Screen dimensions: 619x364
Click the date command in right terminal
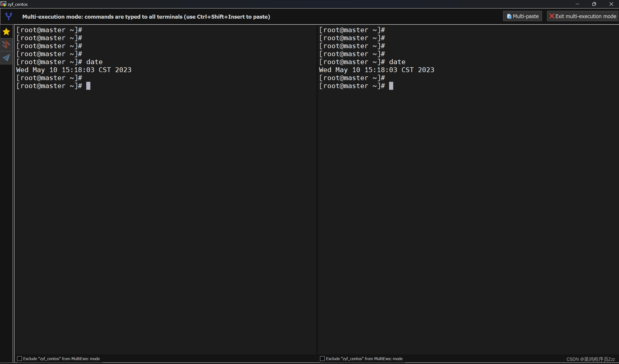pyautogui.click(x=397, y=62)
